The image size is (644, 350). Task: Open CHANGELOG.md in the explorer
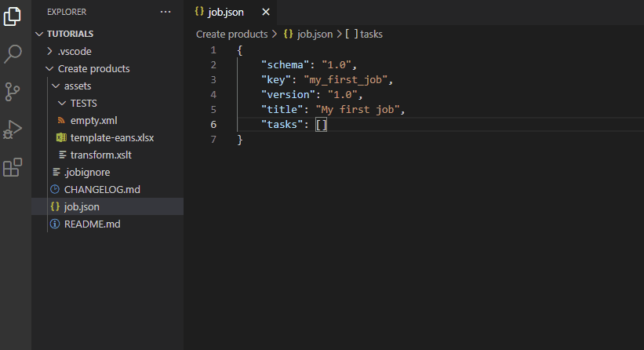(101, 189)
